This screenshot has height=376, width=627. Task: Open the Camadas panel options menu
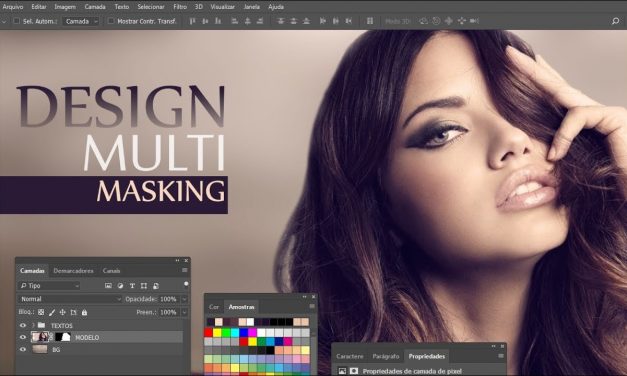[184, 270]
